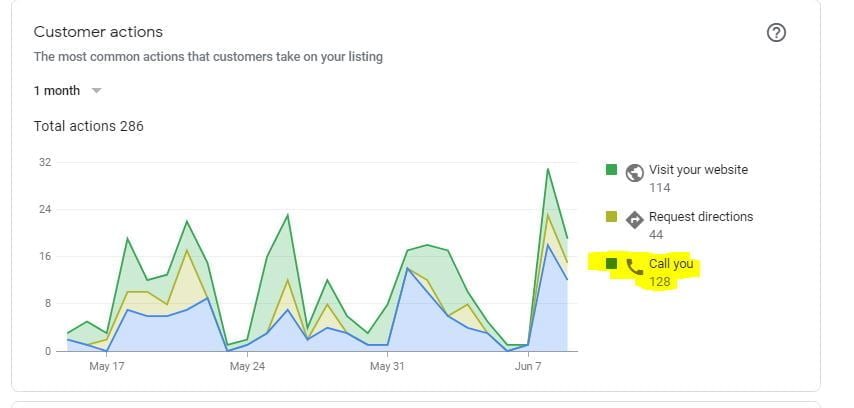Viewport: 854px width, 408px height.
Task: Click the May 17 date on axis
Action: pos(106,366)
